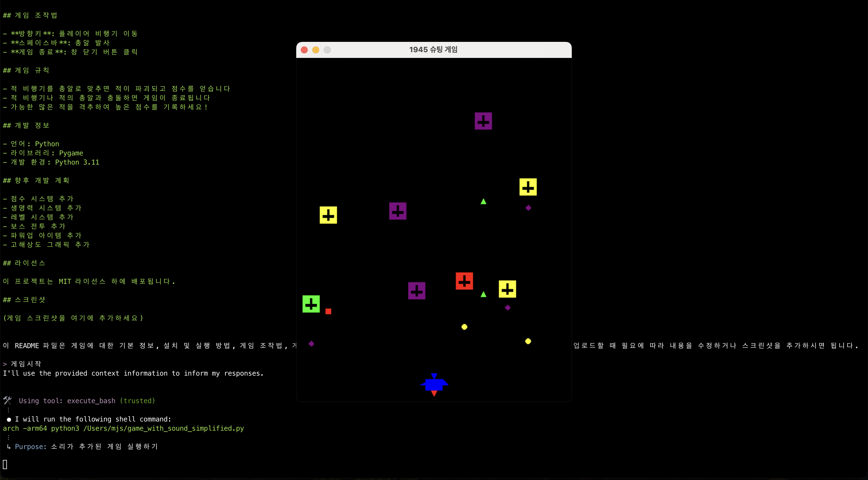Screen dimensions: 868x480
Task: Click the small red square bullet
Action: point(328,311)
